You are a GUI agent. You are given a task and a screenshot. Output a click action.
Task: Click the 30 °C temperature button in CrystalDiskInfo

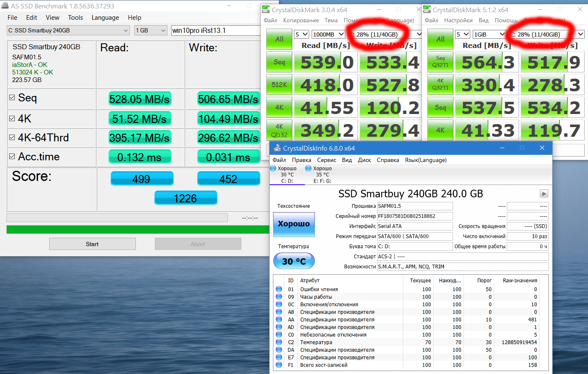click(x=294, y=261)
